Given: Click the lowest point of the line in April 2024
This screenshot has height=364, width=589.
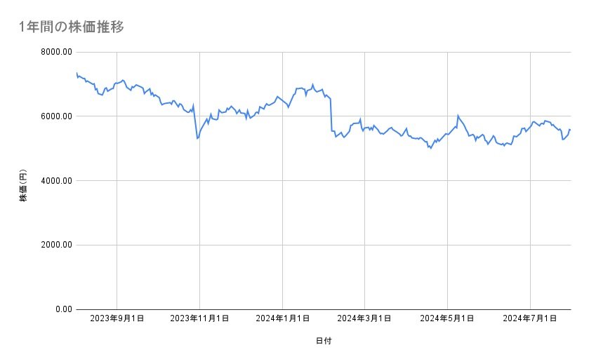Looking at the screenshot, I should [430, 149].
